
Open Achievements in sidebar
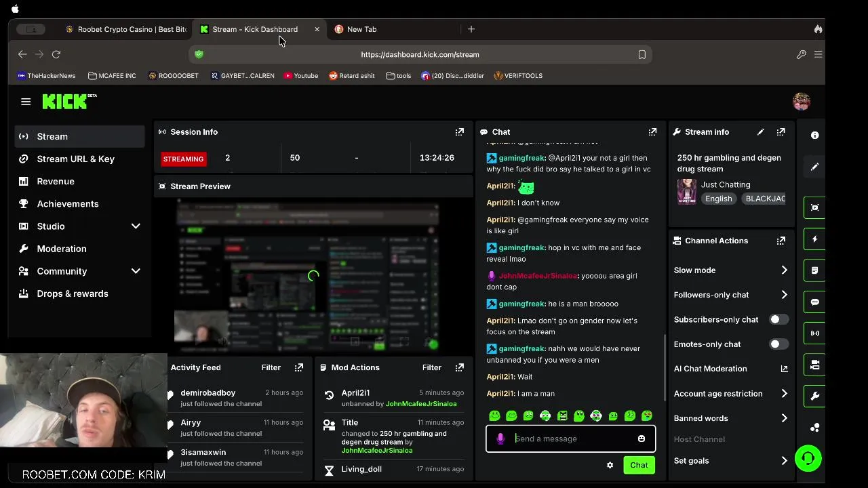[80, 203]
